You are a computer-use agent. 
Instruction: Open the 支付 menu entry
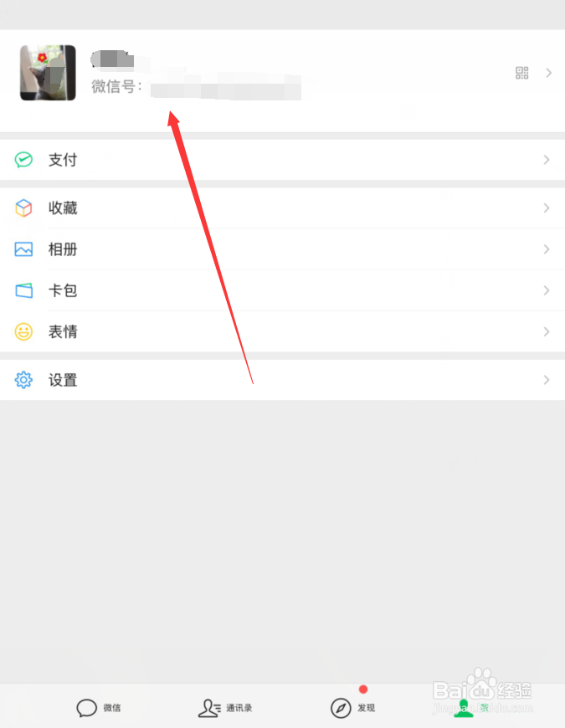[x=282, y=160]
